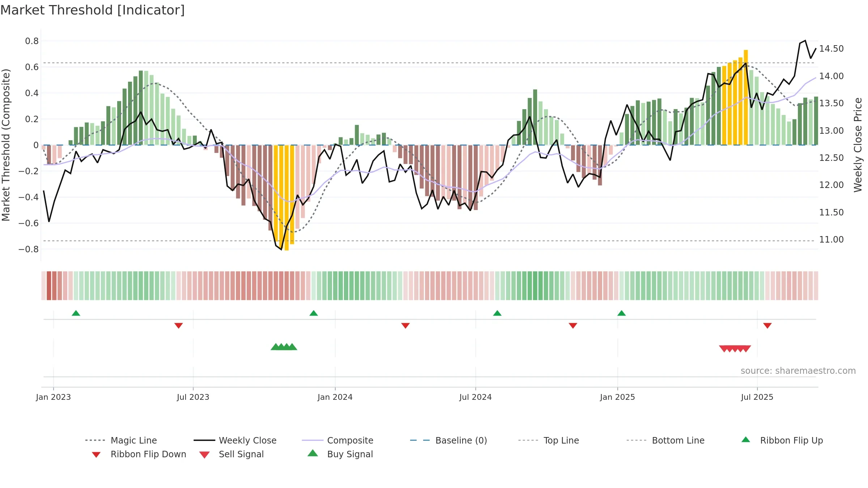Click the 12.00 price axis tick

[831, 185]
